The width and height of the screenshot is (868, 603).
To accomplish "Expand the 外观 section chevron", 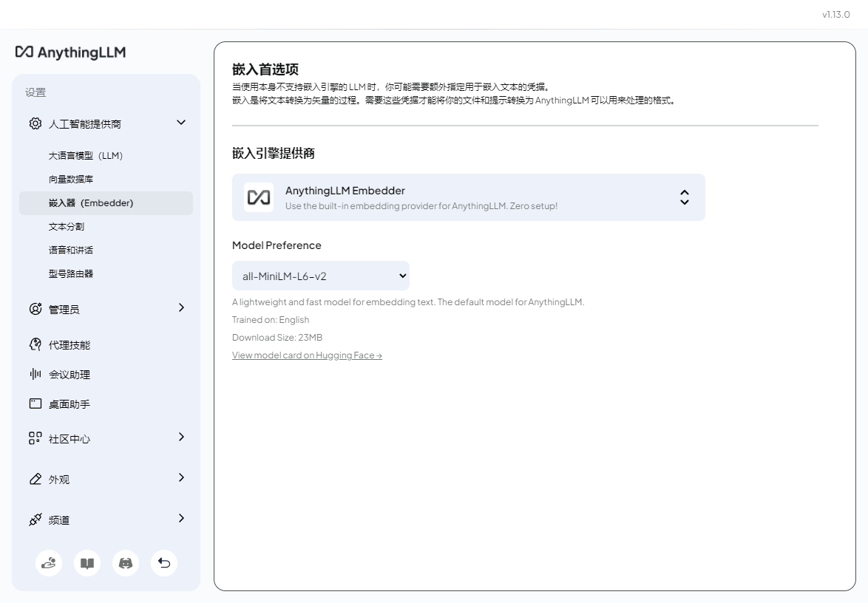I will point(181,477).
